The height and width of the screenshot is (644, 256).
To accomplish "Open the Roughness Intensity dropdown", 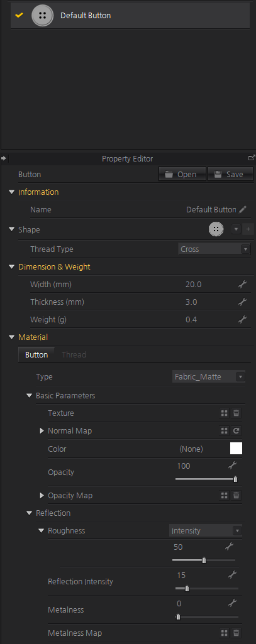I will pyautogui.click(x=206, y=531).
